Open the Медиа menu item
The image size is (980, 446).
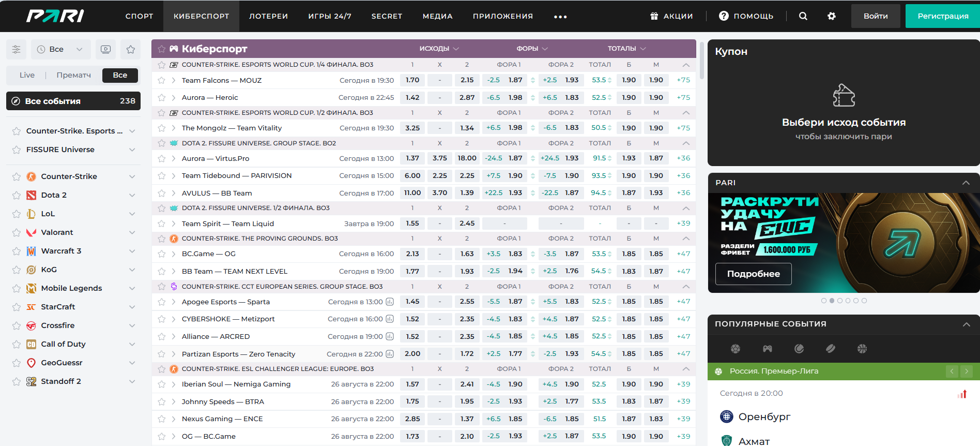tap(437, 16)
